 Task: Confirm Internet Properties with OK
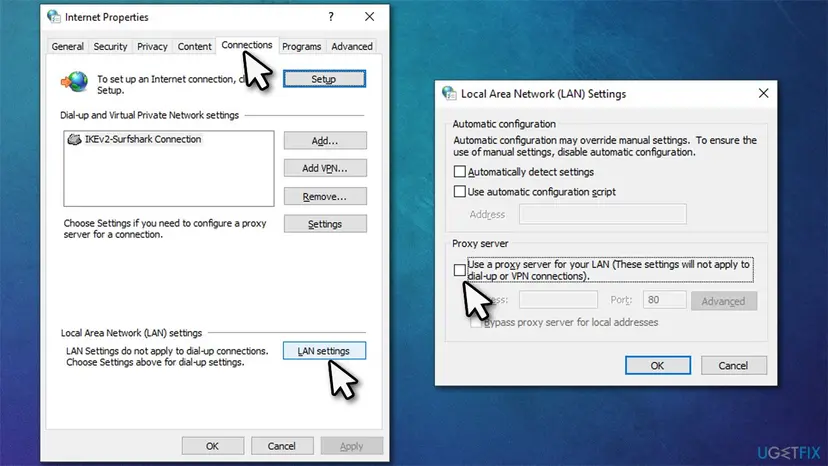click(213, 446)
